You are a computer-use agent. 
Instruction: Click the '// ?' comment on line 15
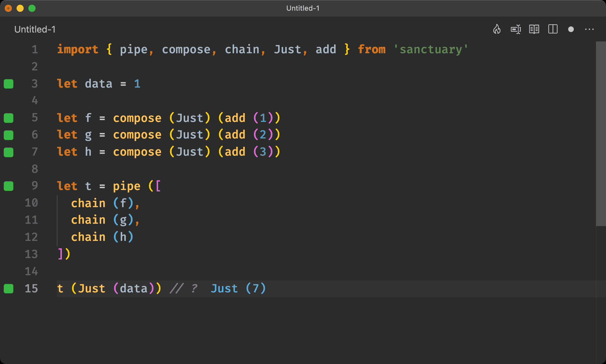[183, 289]
